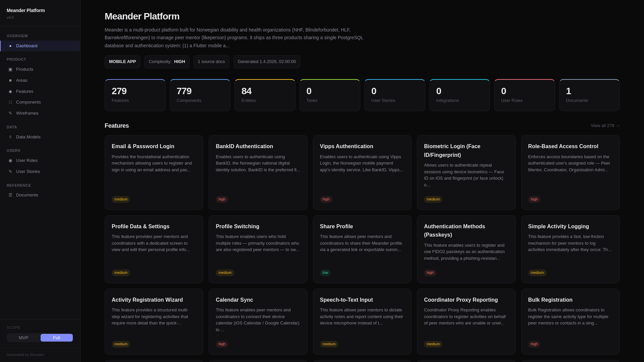Open Bulk Registration feature card

[571, 321]
